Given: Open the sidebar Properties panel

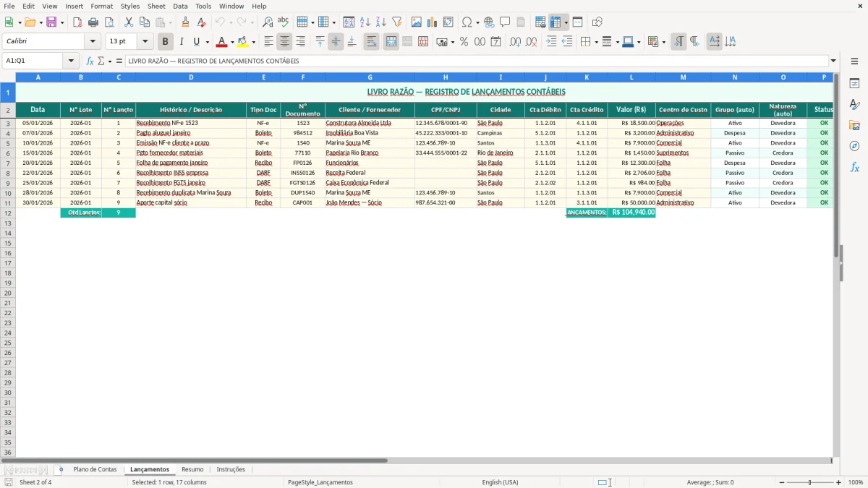Looking at the screenshot, I should click(x=854, y=83).
